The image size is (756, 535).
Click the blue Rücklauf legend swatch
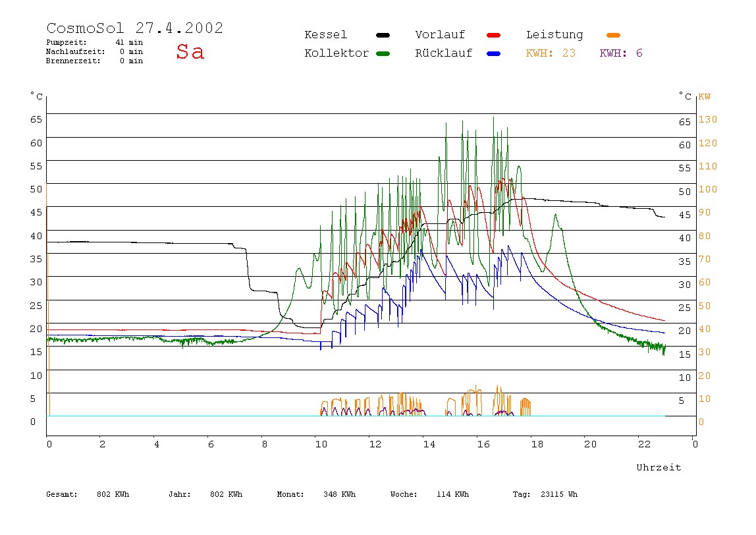pyautogui.click(x=494, y=53)
